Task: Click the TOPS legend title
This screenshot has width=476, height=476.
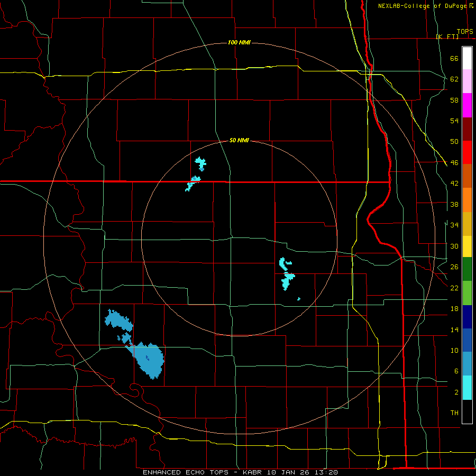Action: 465,32
